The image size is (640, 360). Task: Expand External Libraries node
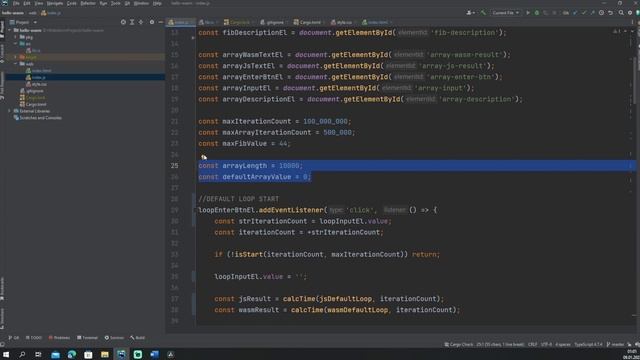pos(10,111)
